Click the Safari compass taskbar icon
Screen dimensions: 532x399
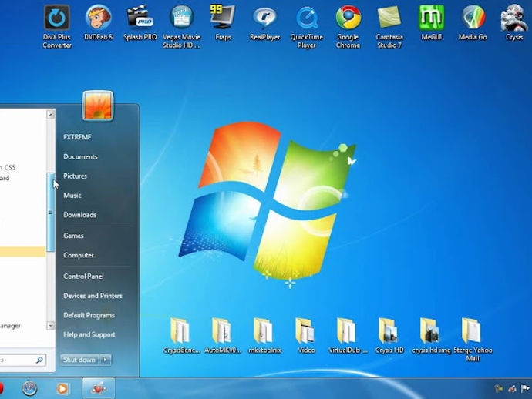pos(29,388)
